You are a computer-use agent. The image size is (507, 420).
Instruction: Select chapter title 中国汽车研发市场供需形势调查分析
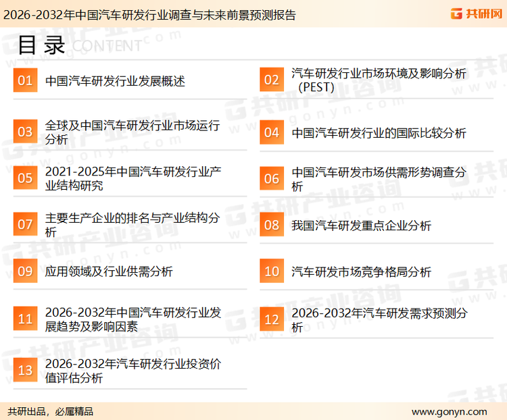[379, 179]
